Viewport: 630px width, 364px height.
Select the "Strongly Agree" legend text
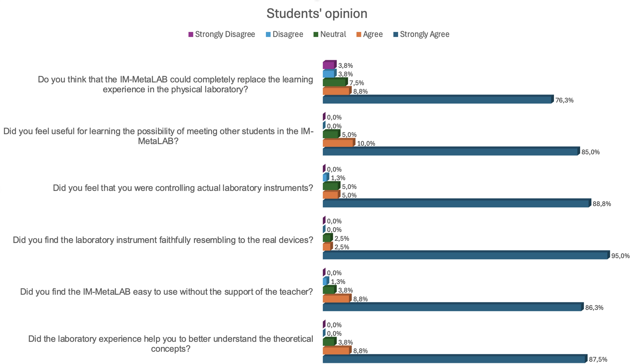tap(424, 35)
